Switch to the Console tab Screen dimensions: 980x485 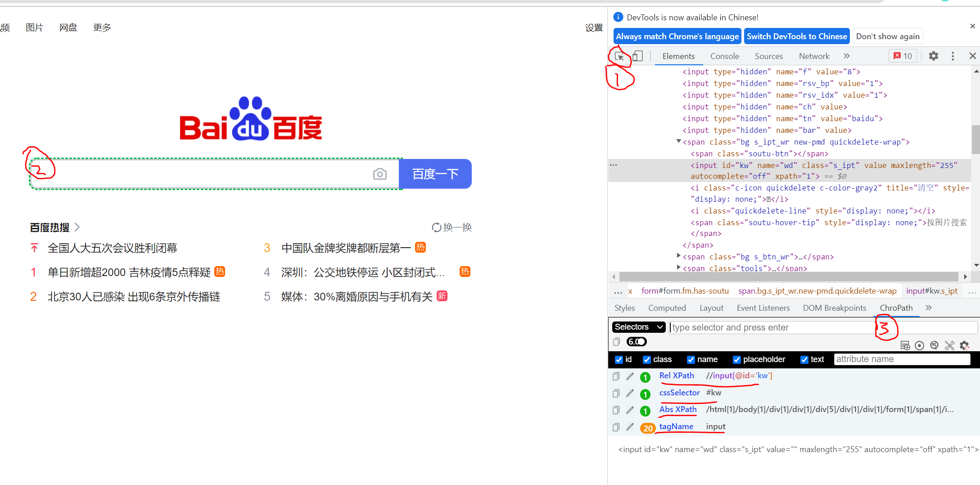(725, 56)
